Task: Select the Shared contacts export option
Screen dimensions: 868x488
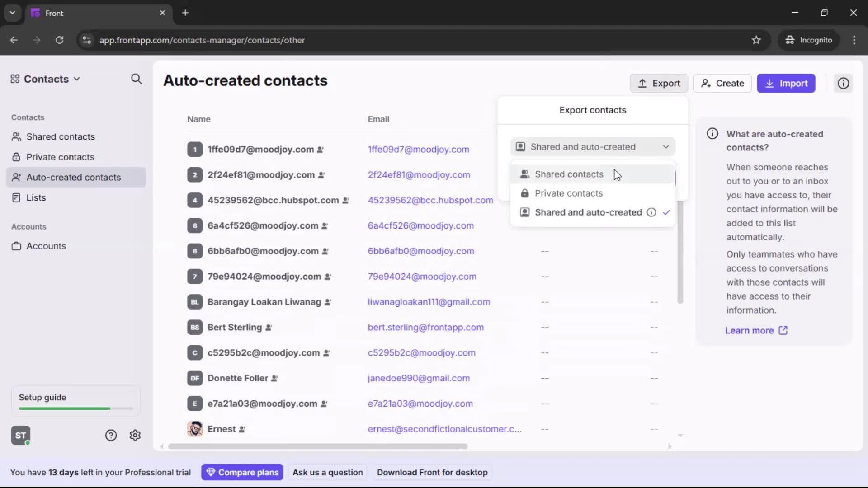Action: point(569,174)
